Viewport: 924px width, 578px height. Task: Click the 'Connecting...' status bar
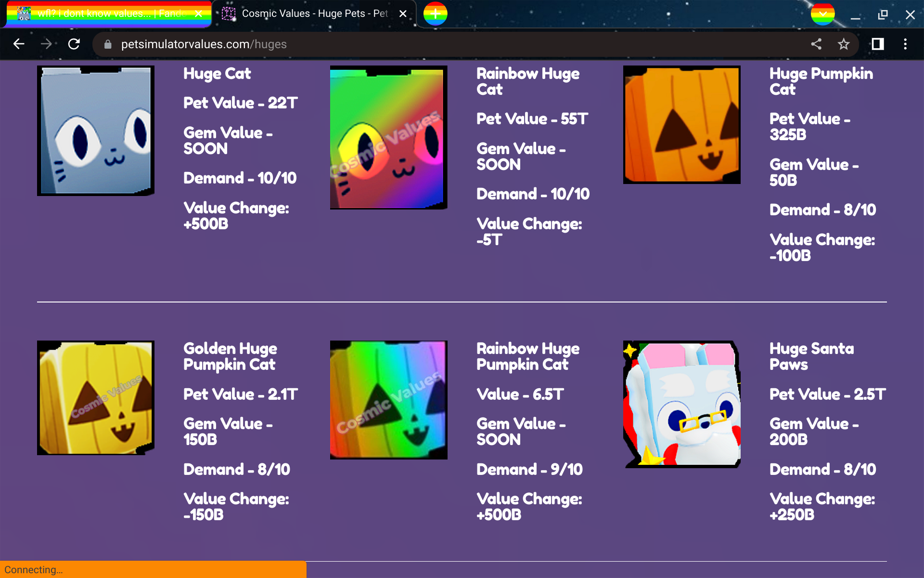point(153,569)
